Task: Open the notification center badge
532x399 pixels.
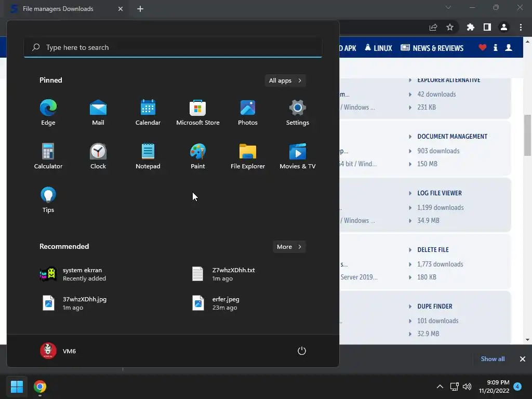Action: [x=517, y=387]
